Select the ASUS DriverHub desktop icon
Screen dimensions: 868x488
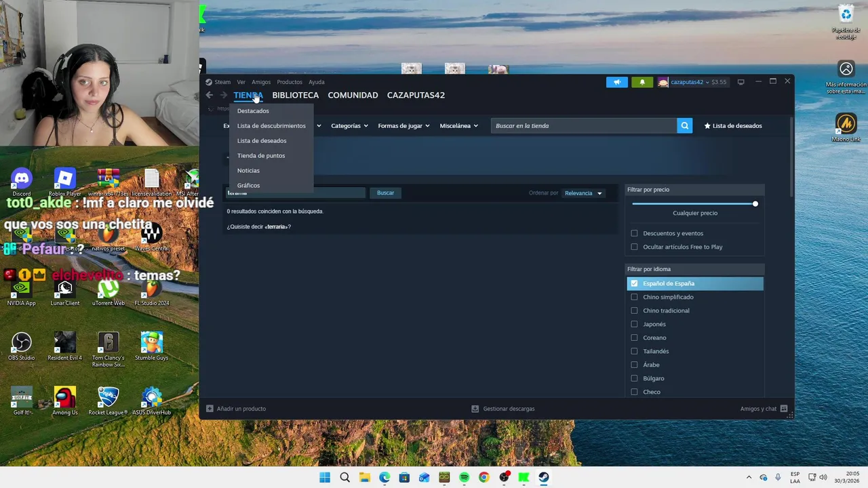[152, 401]
